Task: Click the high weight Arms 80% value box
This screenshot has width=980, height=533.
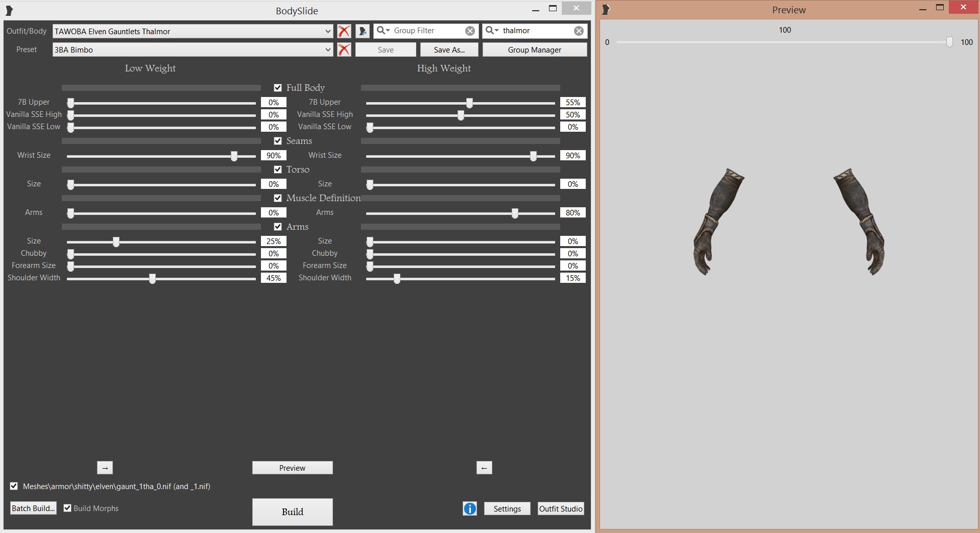Action: coord(573,212)
